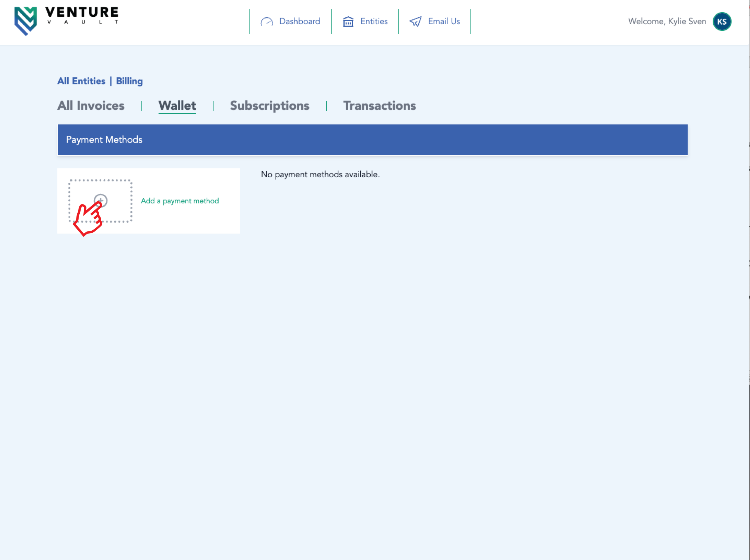Click the Dashboard gauge icon
This screenshot has height=560, width=750.
coord(267,22)
